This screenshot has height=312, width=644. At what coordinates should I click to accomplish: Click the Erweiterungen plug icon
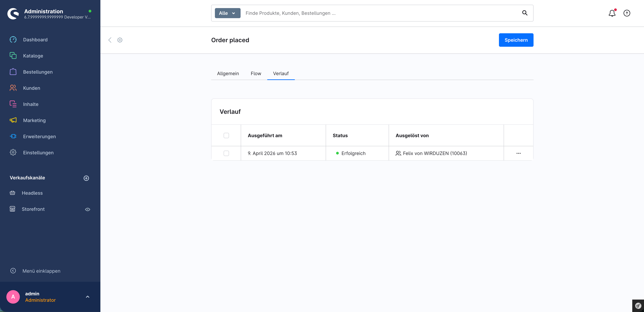13,136
